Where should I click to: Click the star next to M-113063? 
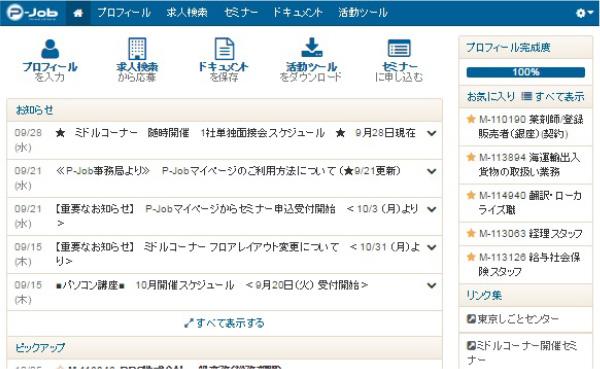(x=471, y=233)
